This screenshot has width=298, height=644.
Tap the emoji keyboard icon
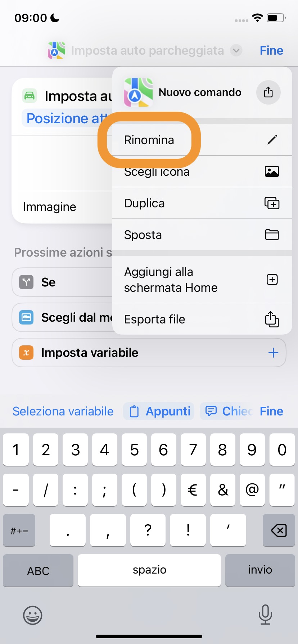pyautogui.click(x=33, y=615)
